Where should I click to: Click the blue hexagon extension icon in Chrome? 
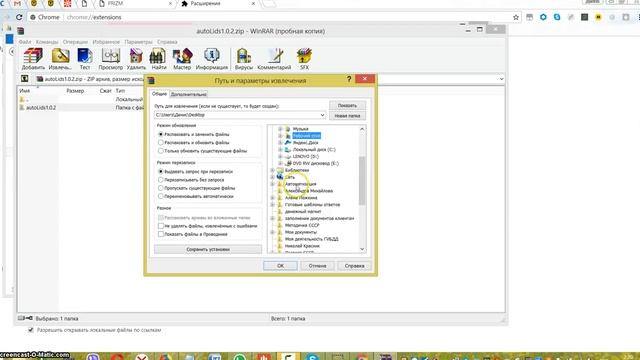543,17
